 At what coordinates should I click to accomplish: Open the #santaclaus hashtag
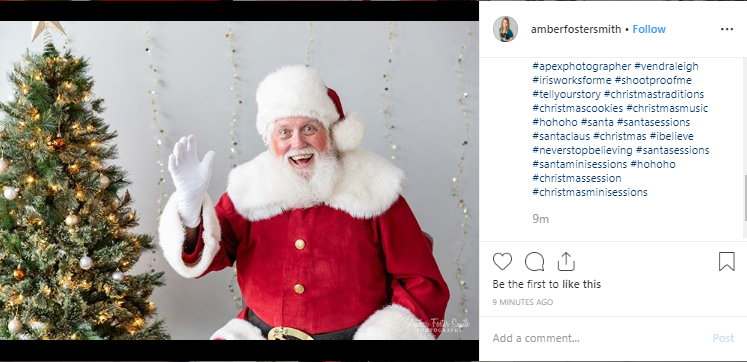point(561,136)
